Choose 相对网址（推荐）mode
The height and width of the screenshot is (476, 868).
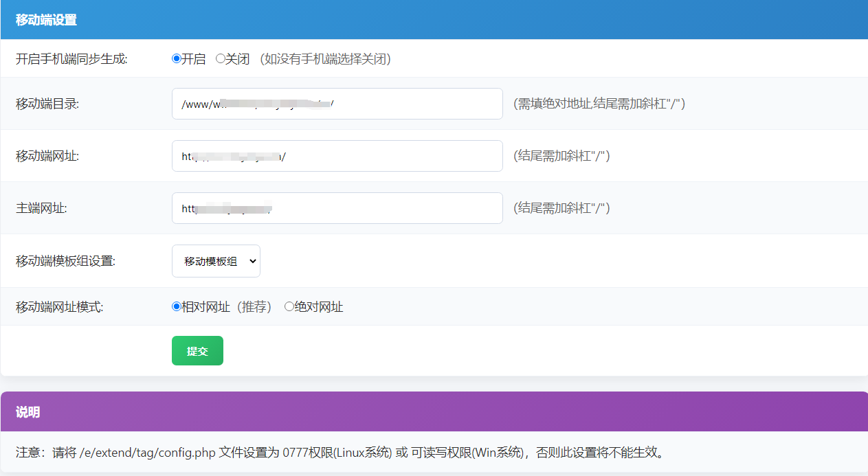pos(177,306)
